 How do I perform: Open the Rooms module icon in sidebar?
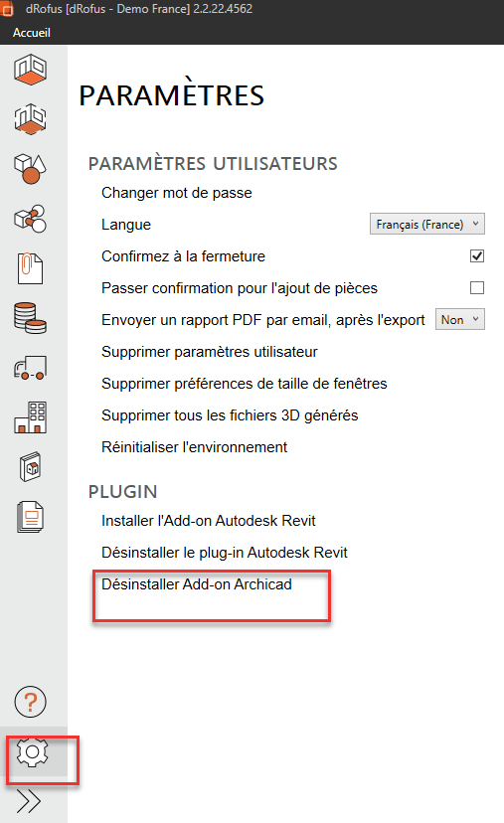[31, 69]
